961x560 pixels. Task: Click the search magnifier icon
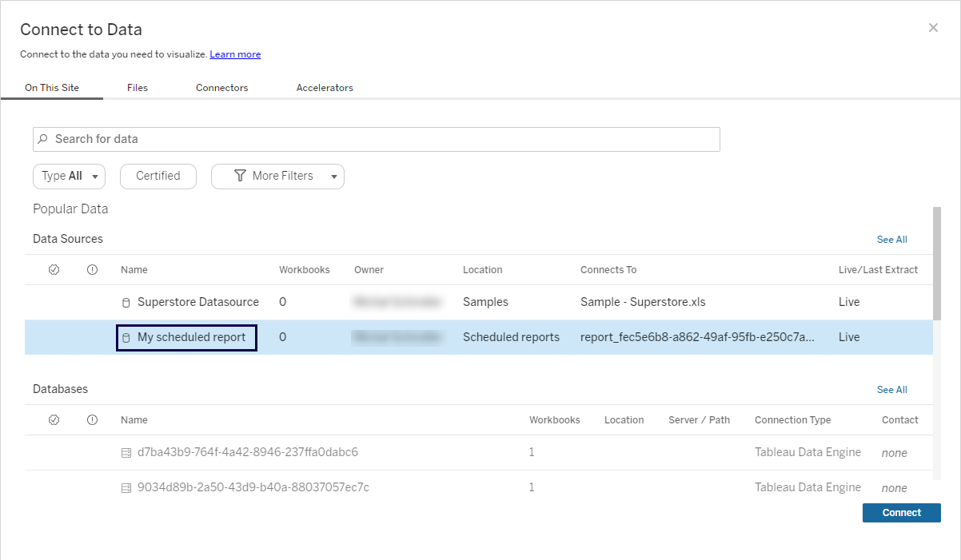pyautogui.click(x=43, y=139)
